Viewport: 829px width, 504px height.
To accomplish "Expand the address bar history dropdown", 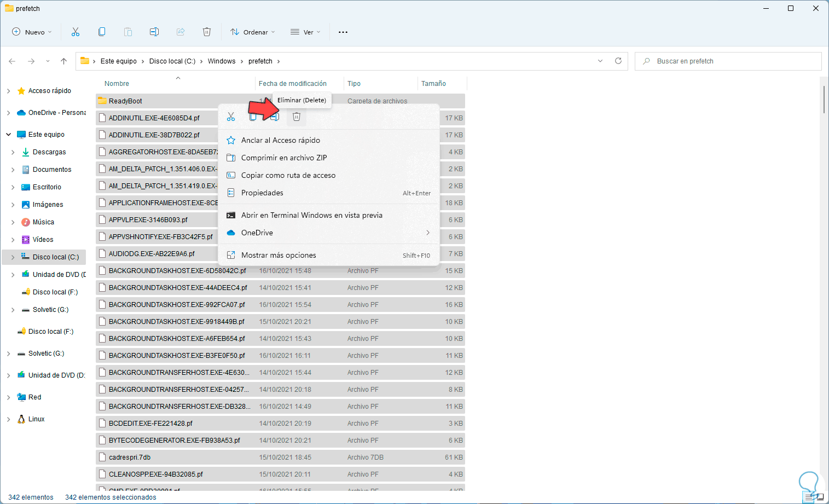I will click(x=600, y=61).
